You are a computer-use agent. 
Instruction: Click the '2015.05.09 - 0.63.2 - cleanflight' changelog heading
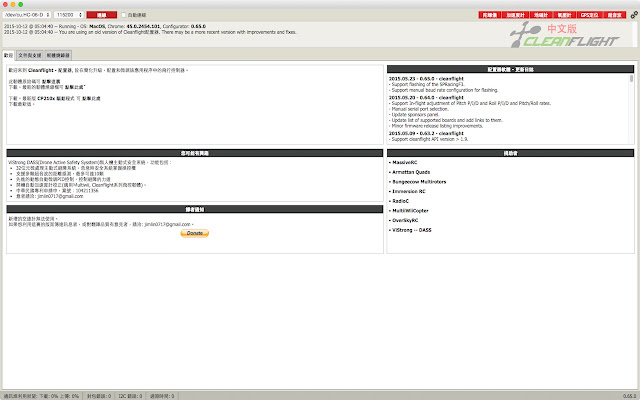pos(426,133)
